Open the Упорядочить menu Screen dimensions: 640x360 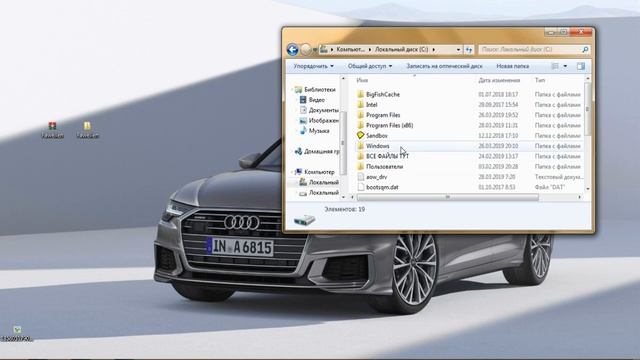click(x=313, y=66)
